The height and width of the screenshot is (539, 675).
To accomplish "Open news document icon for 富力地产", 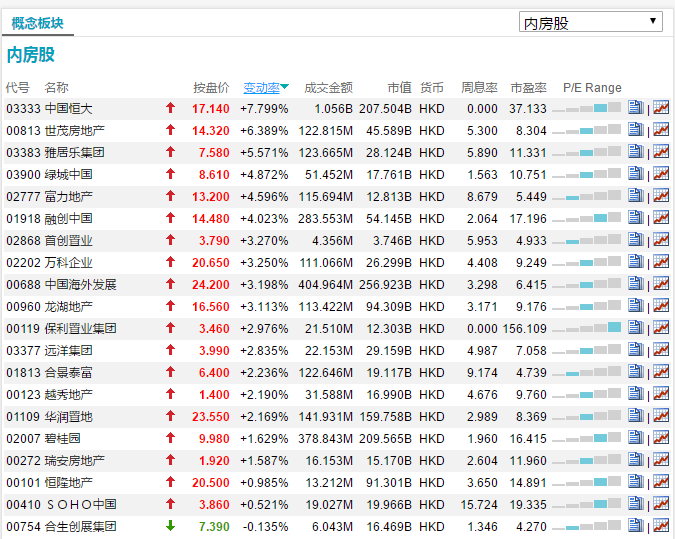I will pyautogui.click(x=636, y=195).
